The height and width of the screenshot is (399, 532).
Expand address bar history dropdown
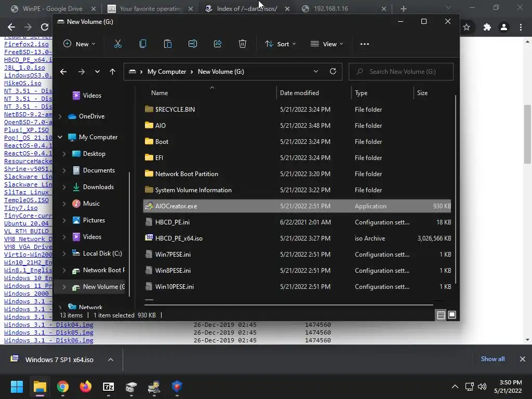click(x=315, y=71)
